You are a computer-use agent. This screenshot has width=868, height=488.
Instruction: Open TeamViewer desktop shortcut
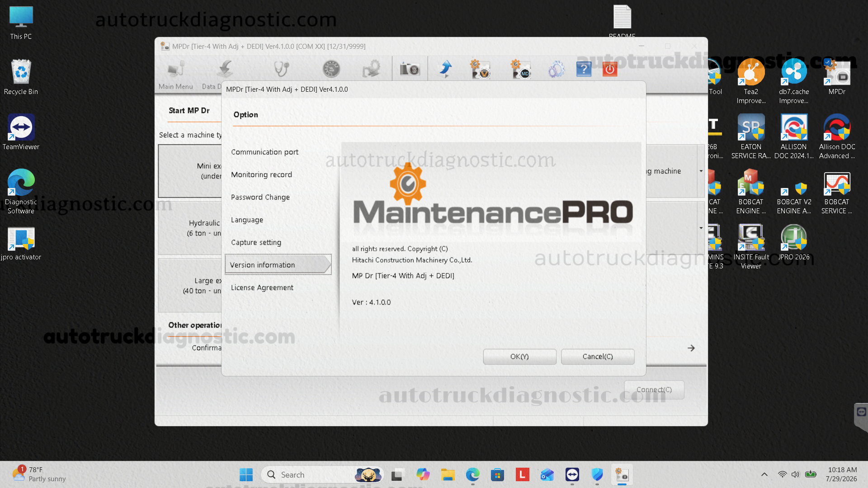pos(21,132)
